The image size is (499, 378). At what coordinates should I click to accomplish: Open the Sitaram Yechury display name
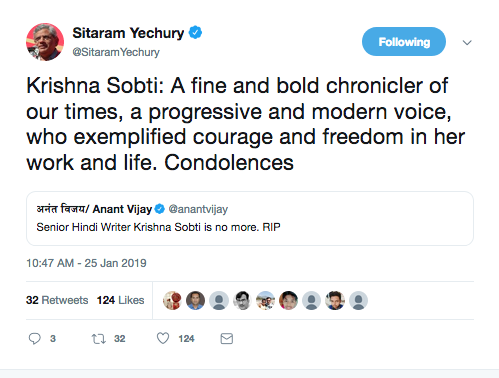[128, 33]
